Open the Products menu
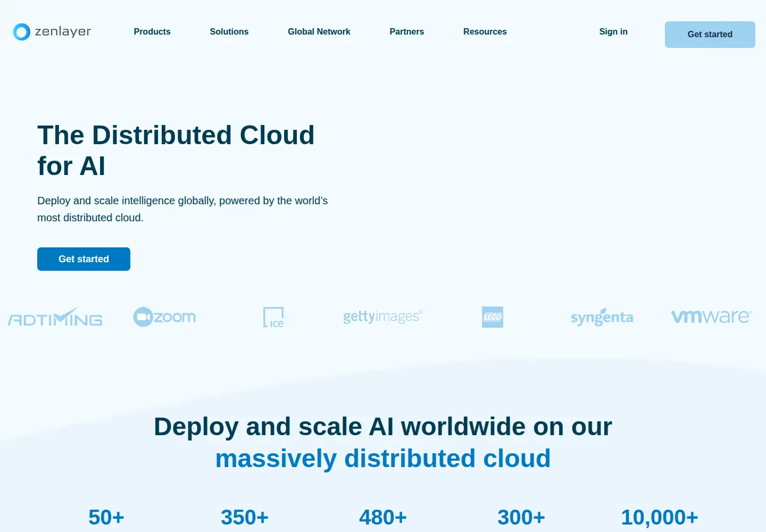The height and width of the screenshot is (532, 766). click(x=152, y=32)
